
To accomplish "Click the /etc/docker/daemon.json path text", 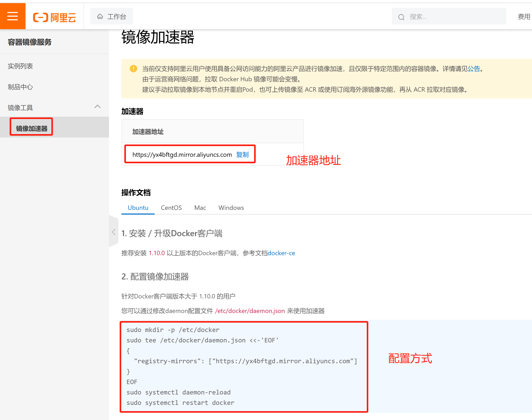I will click(x=250, y=311).
